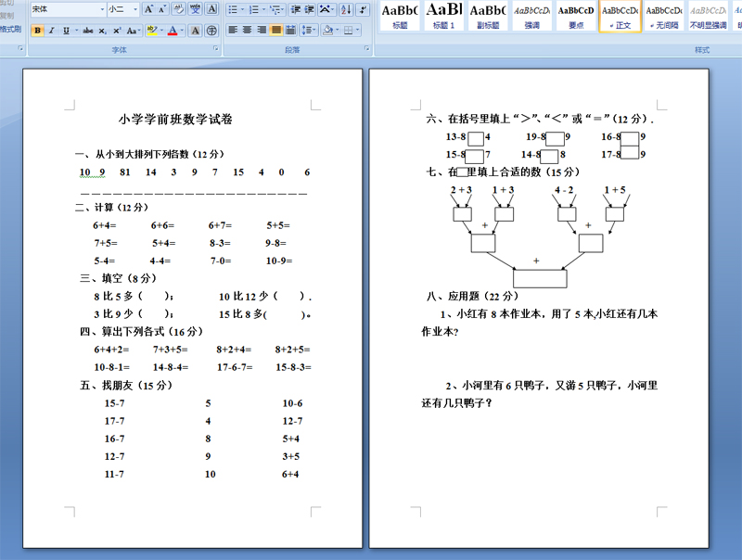Click the line spacing icon

coord(308,31)
